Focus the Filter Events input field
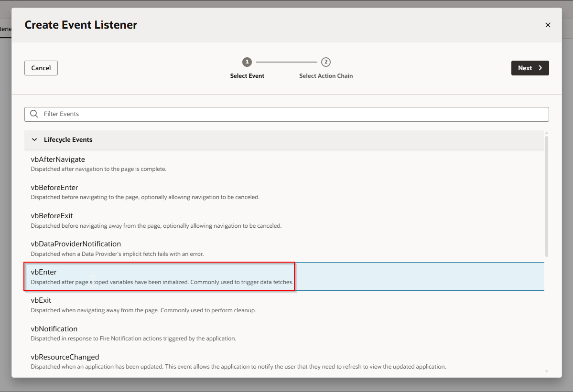Image resolution: width=573 pixels, height=392 pixels. [x=287, y=114]
